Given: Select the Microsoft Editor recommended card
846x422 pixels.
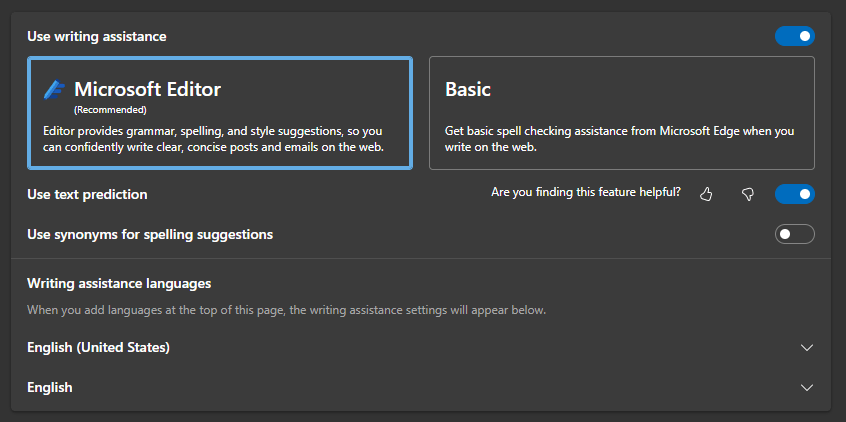Looking at the screenshot, I should pos(220,113).
